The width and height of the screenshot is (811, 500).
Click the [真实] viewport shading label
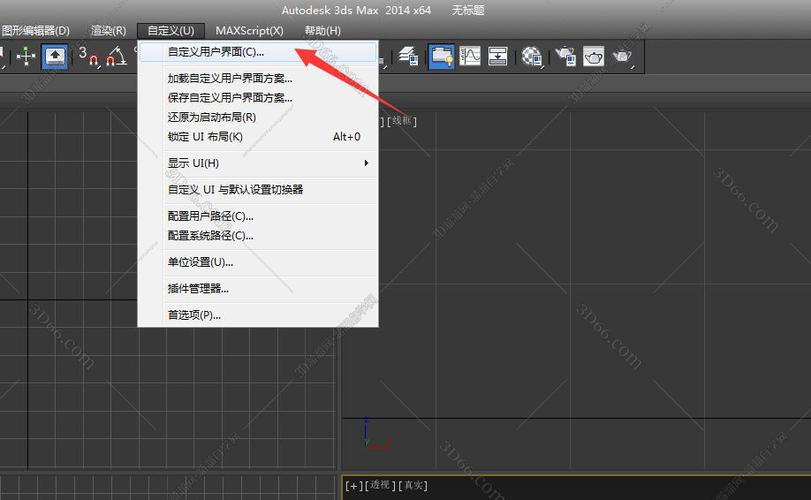[413, 486]
